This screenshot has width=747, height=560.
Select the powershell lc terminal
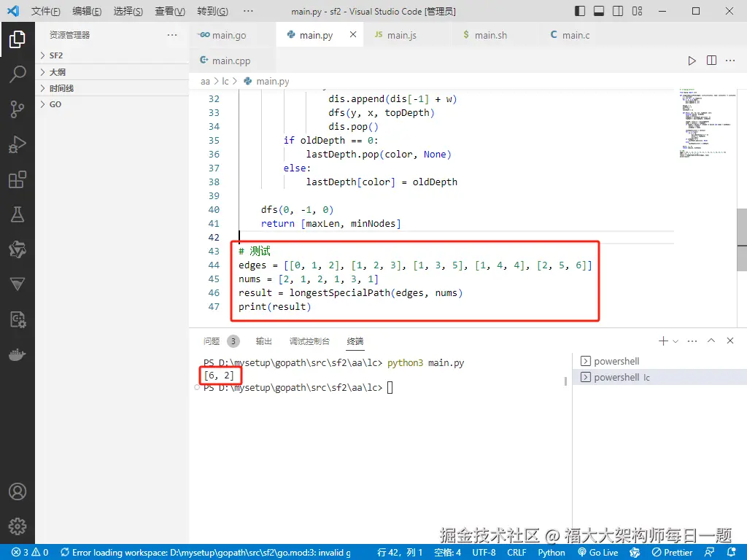(x=659, y=377)
